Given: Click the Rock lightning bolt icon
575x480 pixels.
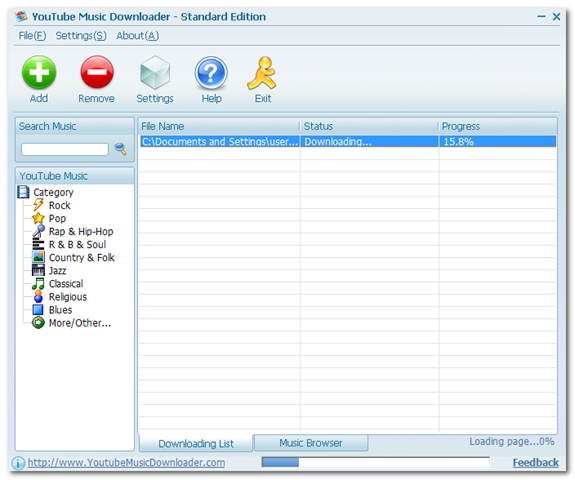Looking at the screenshot, I should (x=39, y=205).
